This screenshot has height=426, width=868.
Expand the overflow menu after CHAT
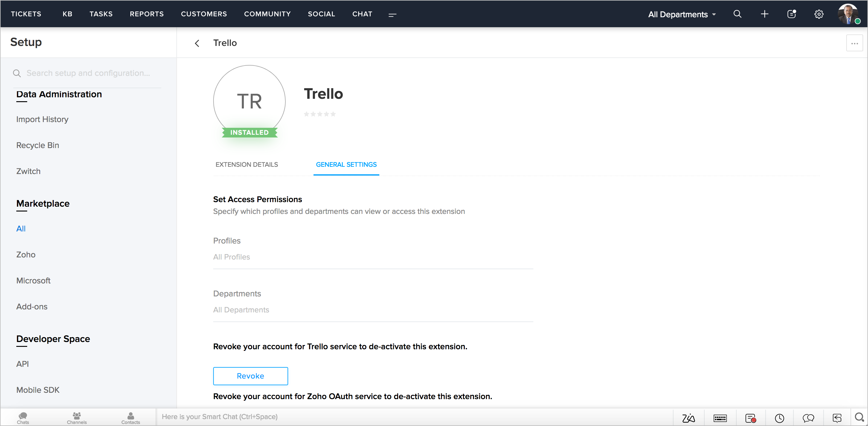(x=392, y=15)
